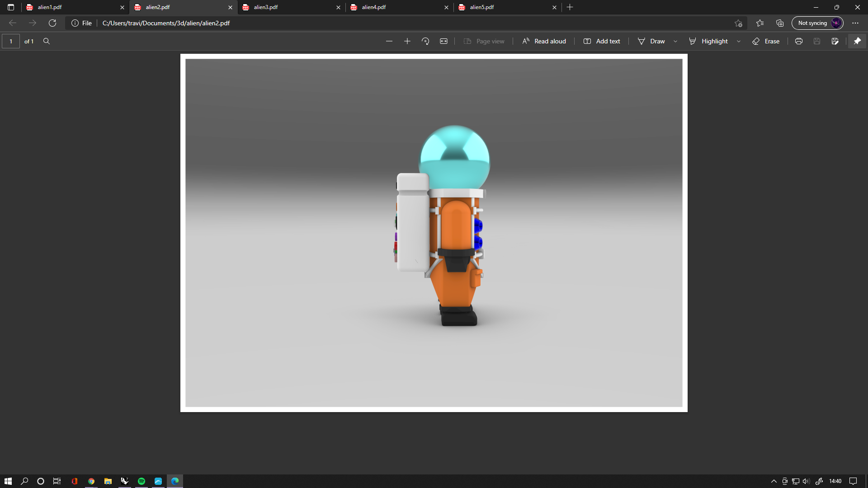Click the Not syncing profile button
The width and height of the screenshot is (868, 488).
pyautogui.click(x=817, y=23)
